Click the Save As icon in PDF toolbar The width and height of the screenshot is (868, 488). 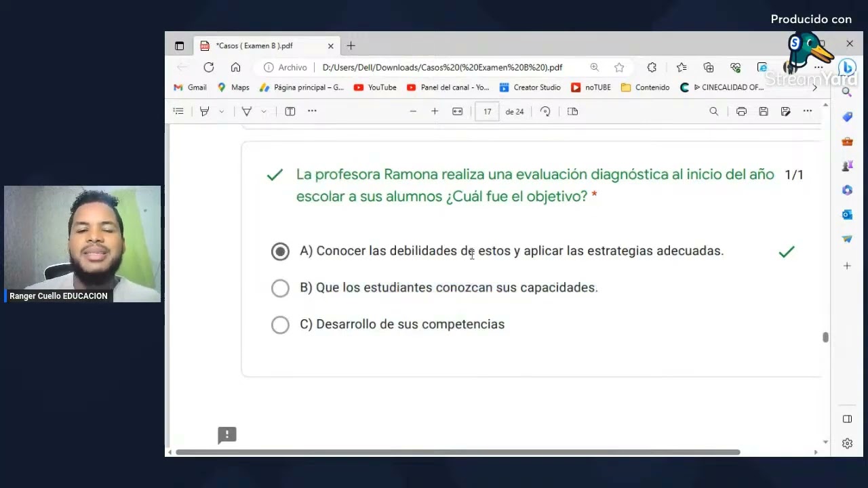click(x=785, y=111)
